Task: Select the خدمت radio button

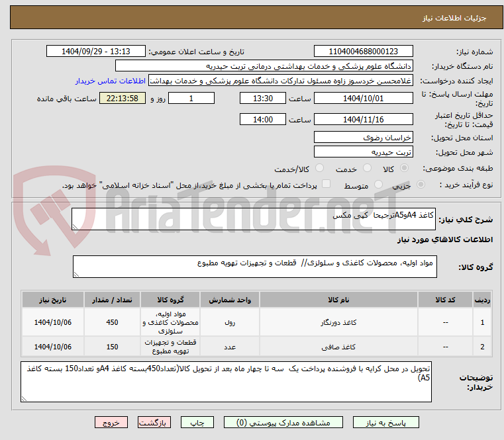Action: (x=367, y=168)
